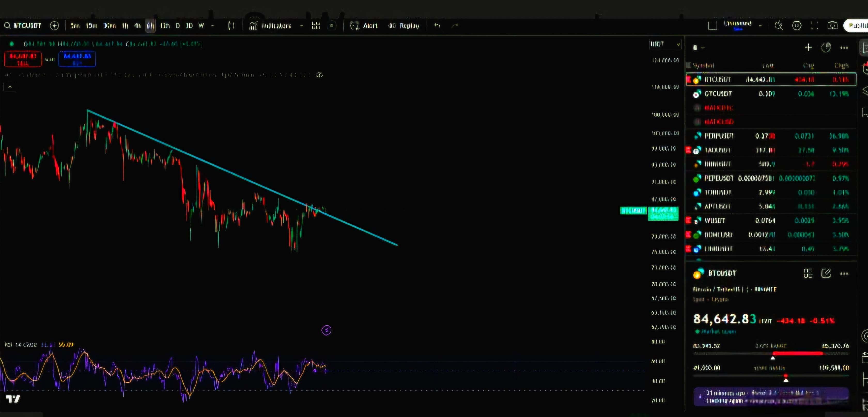The height and width of the screenshot is (417, 868).
Task: Start Bar Replay mode
Action: coord(404,26)
